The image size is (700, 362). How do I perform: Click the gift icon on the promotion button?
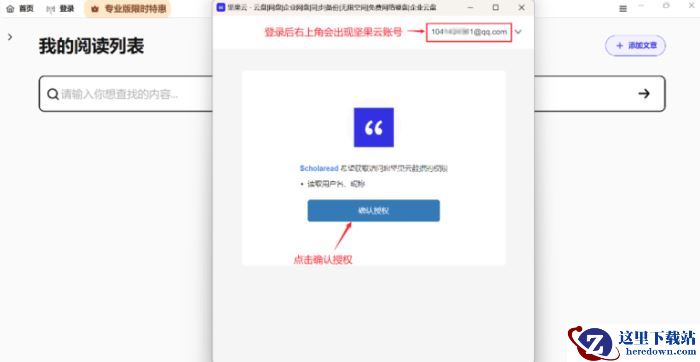pyautogui.click(x=95, y=9)
